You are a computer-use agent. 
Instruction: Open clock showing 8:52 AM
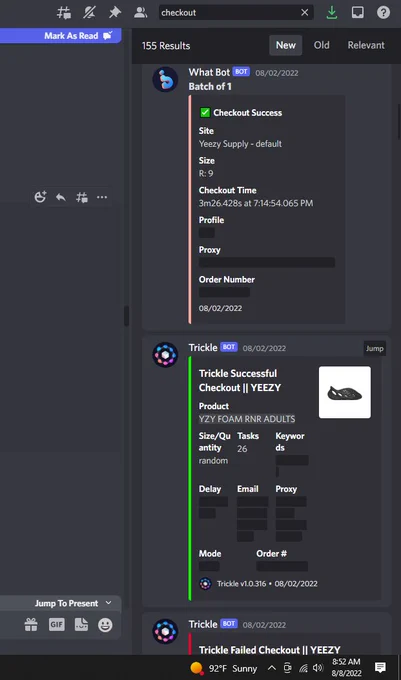click(346, 668)
